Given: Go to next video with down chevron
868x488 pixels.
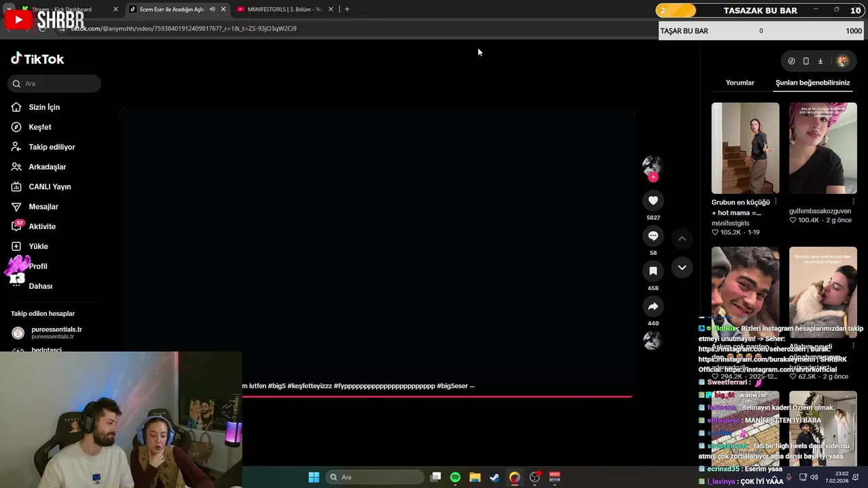Looking at the screenshot, I should tap(682, 268).
